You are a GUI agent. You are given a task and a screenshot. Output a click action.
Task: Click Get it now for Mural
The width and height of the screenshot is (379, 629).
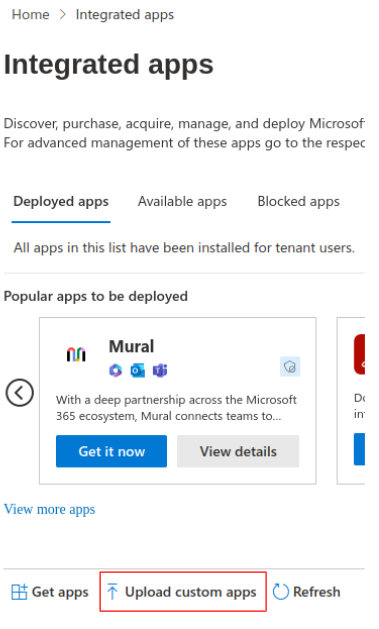pos(111,451)
